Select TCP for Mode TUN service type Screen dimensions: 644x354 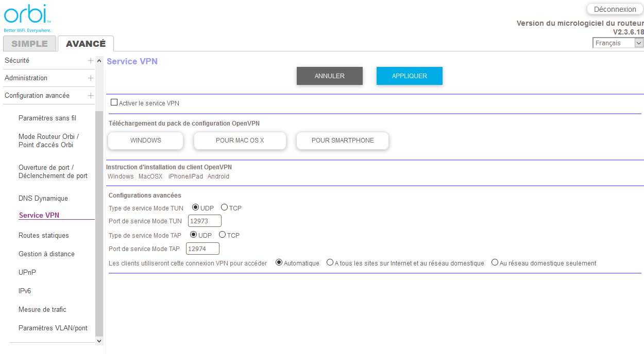[224, 207]
